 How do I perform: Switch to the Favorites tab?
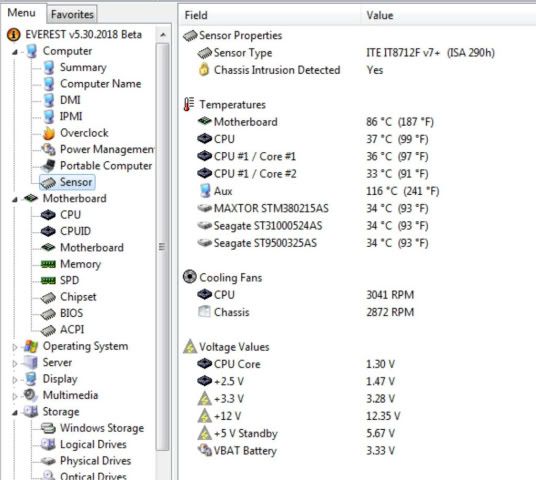(x=72, y=14)
